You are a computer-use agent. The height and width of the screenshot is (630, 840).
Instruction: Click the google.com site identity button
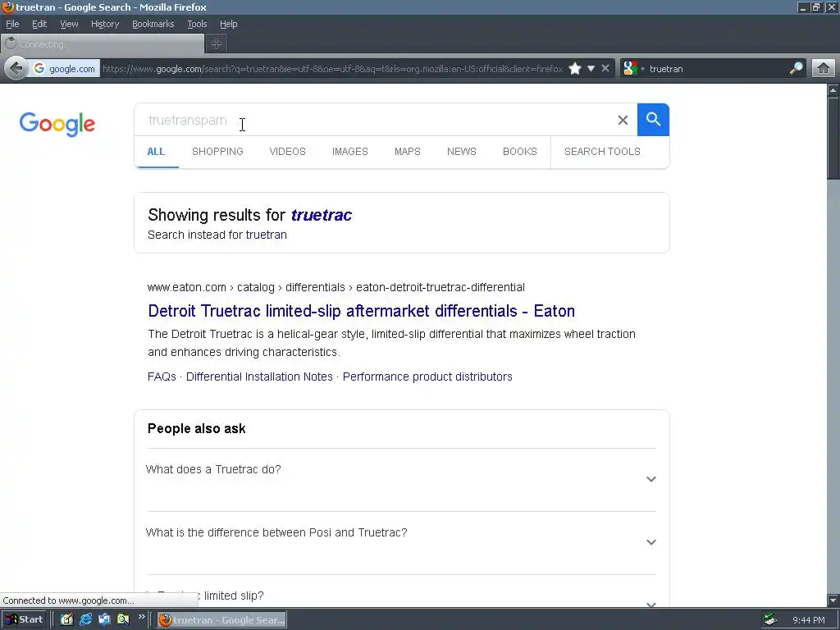[64, 69]
